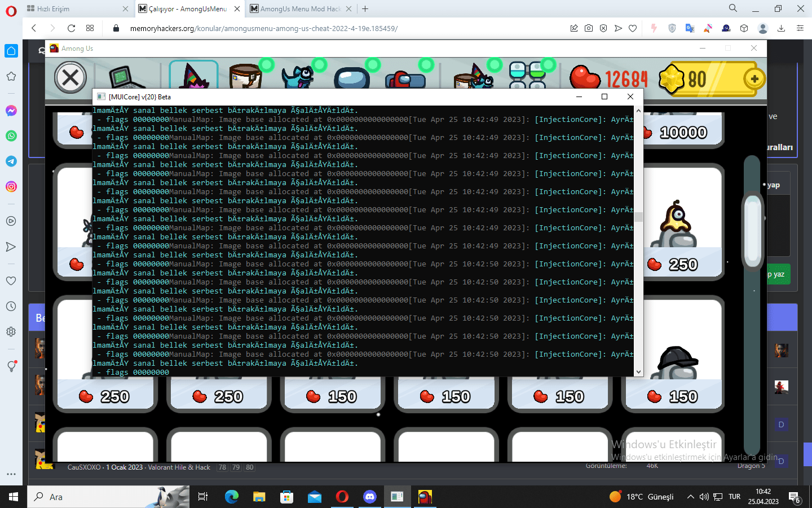Maximize the MUICore Beta console window
Screen dimensions: 812x508
604,97
